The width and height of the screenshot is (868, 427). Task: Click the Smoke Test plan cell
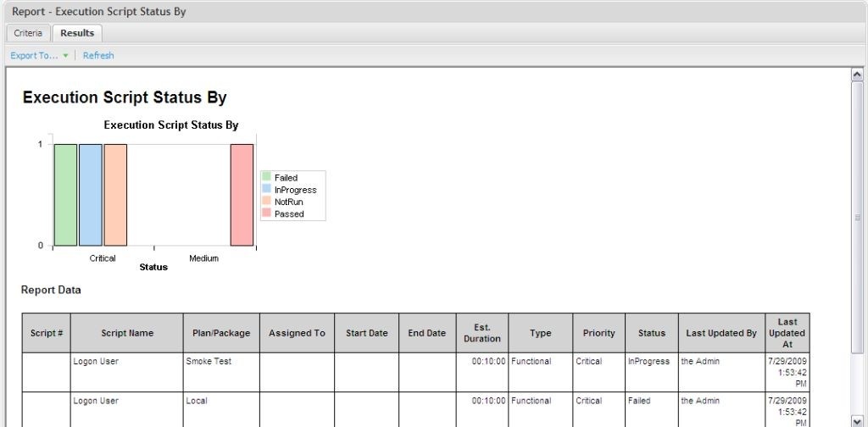(209, 361)
